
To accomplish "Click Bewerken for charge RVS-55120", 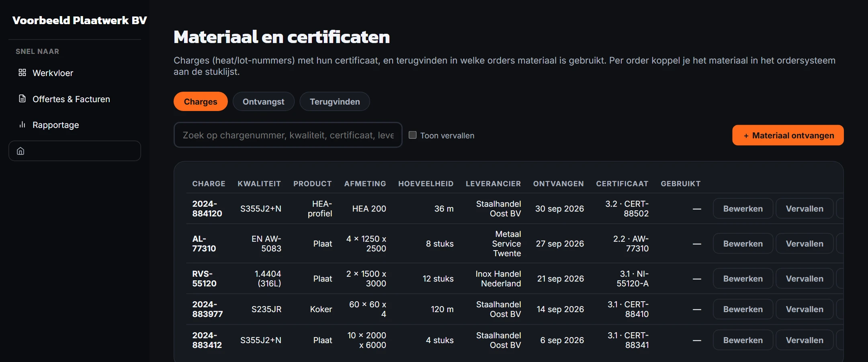I will coord(743,279).
